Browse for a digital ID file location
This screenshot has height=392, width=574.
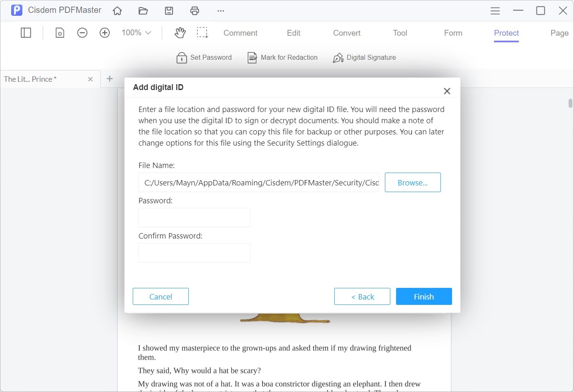click(412, 182)
